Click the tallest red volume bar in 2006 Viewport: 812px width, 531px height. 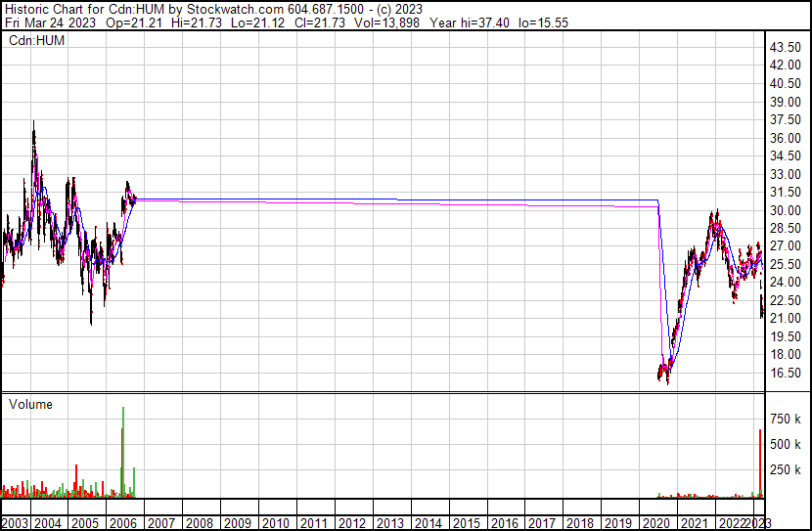point(123,450)
